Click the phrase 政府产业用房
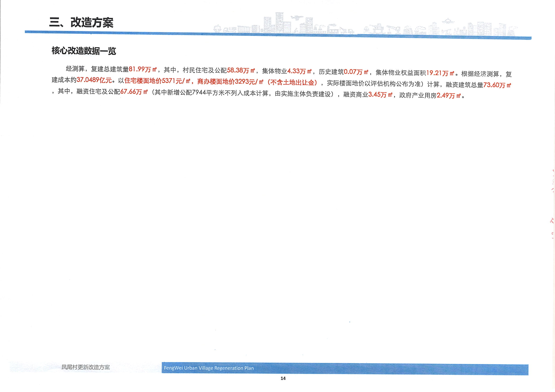This screenshot has width=555, height=392. [418, 95]
